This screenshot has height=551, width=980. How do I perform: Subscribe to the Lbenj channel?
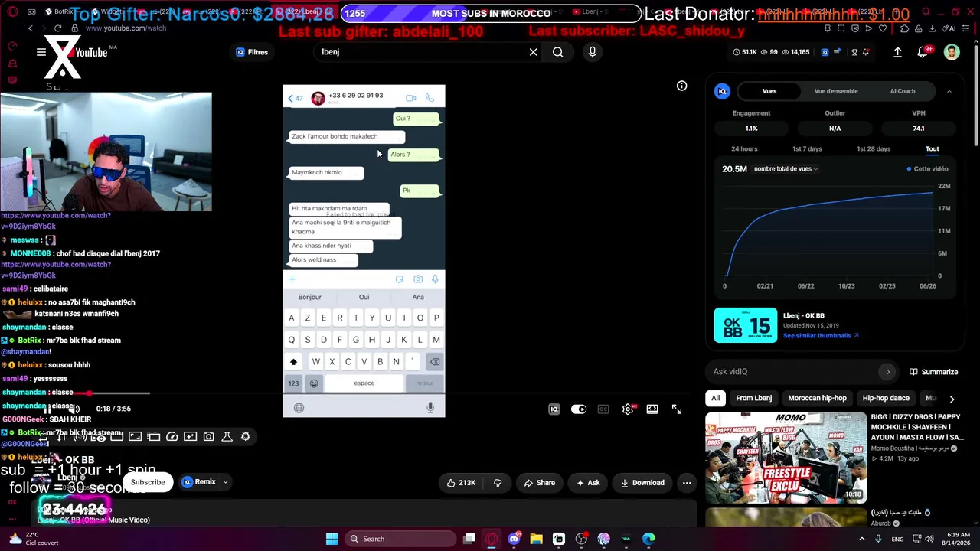coord(148,482)
